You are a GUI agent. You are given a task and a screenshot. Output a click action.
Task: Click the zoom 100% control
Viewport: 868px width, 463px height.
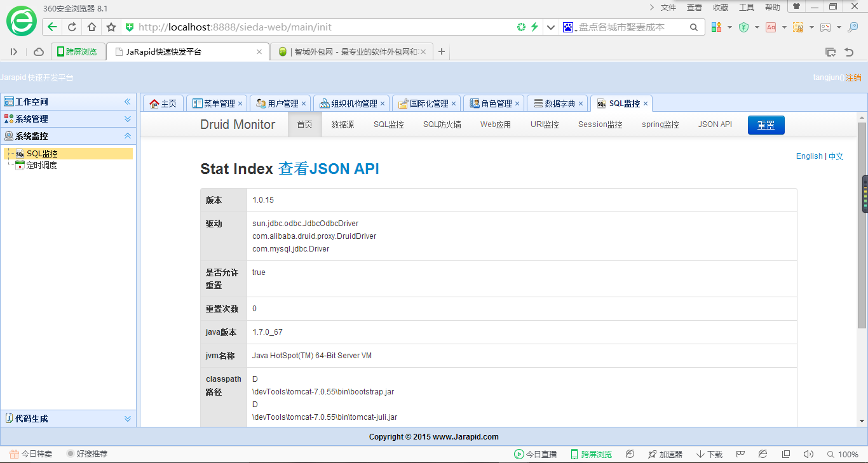pos(843,454)
